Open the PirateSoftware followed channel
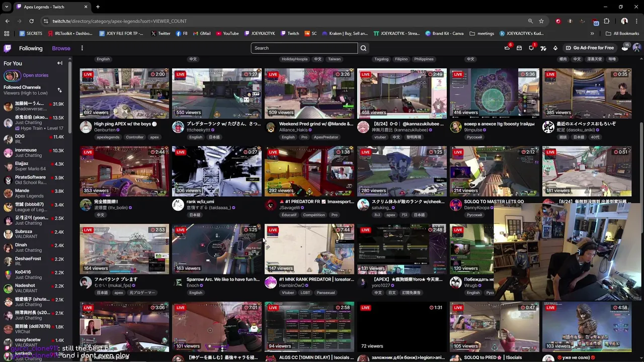Image resolution: width=644 pixels, height=362 pixels. click(34, 180)
